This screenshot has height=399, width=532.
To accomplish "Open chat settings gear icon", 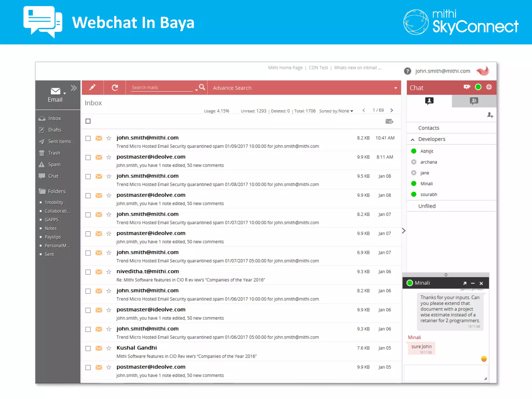I will 489,87.
